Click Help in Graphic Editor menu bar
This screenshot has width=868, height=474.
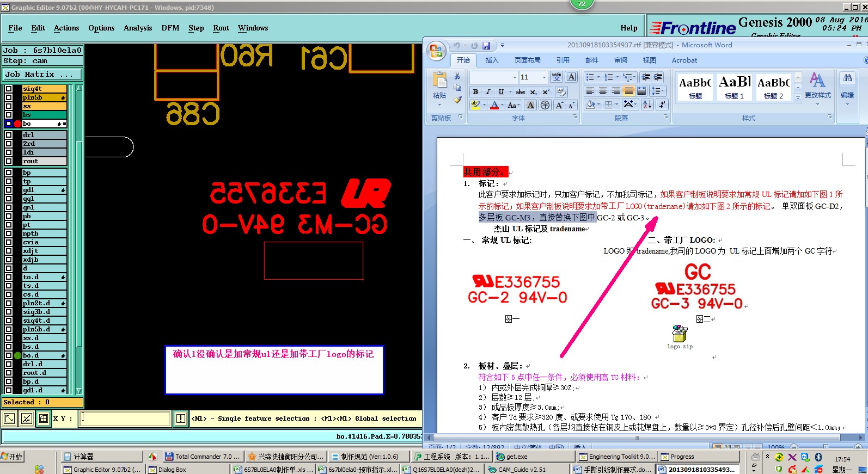629,28
